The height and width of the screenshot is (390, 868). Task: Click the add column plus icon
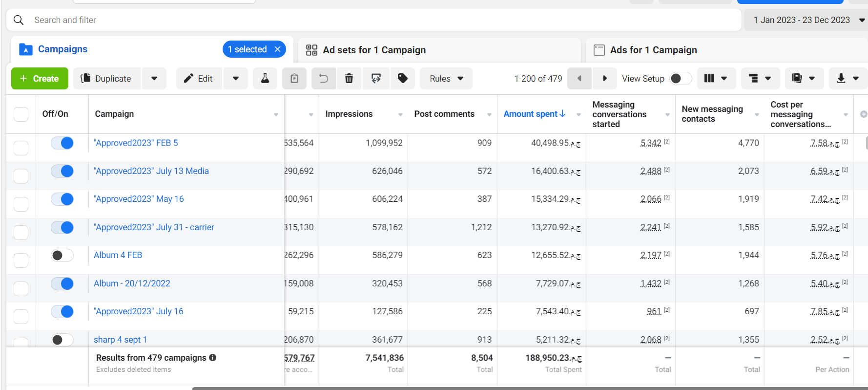[864, 114]
